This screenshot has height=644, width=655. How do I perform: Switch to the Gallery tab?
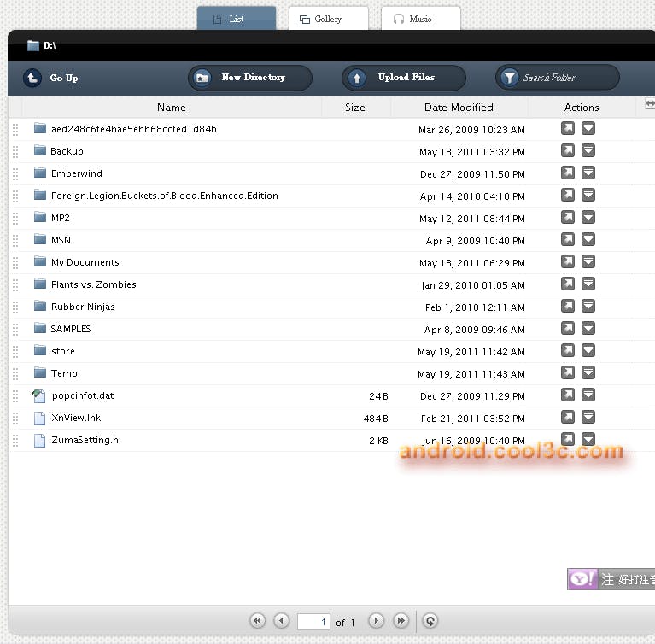click(x=328, y=19)
